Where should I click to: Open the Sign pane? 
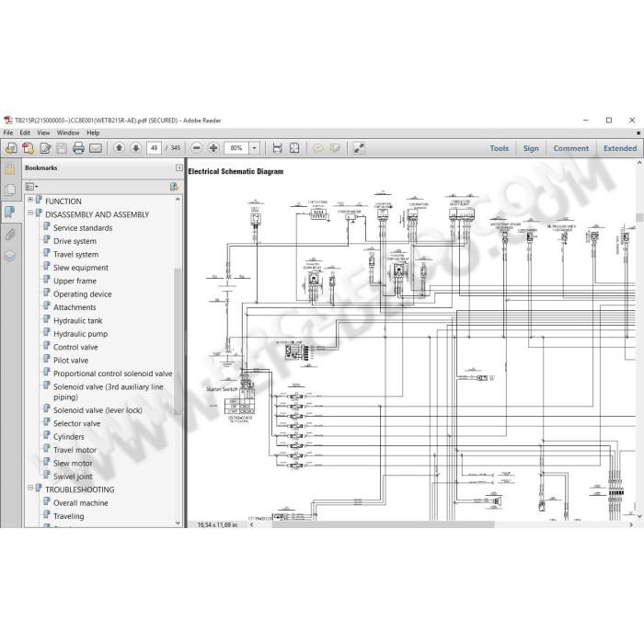[531, 148]
